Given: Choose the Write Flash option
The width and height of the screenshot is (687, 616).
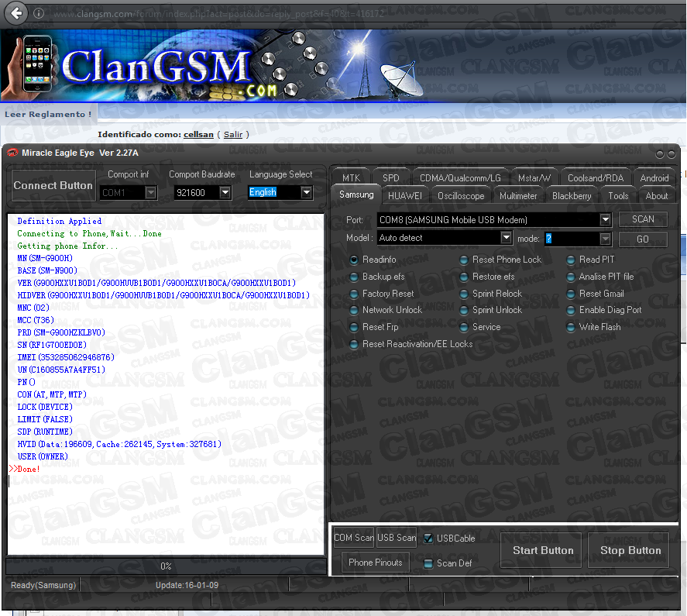Looking at the screenshot, I should coord(571,327).
